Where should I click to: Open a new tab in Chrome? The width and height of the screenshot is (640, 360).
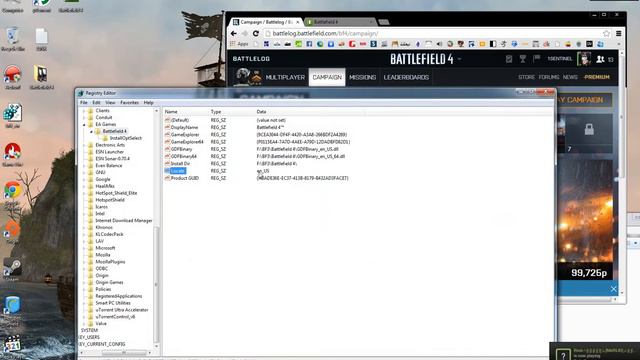tap(384, 22)
